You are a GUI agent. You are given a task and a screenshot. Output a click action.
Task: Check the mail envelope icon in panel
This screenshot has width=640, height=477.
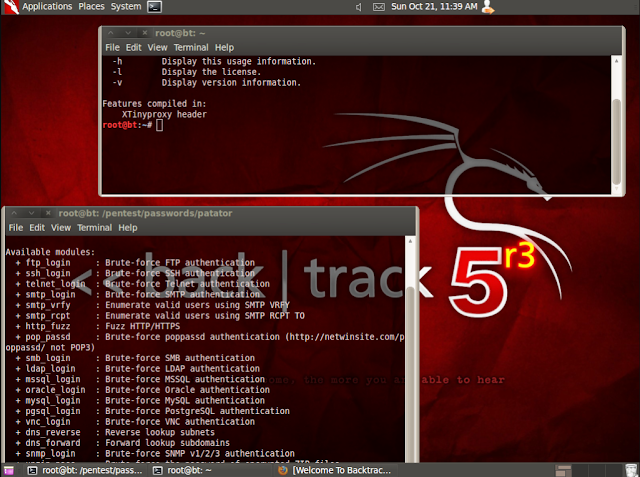coord(379,7)
